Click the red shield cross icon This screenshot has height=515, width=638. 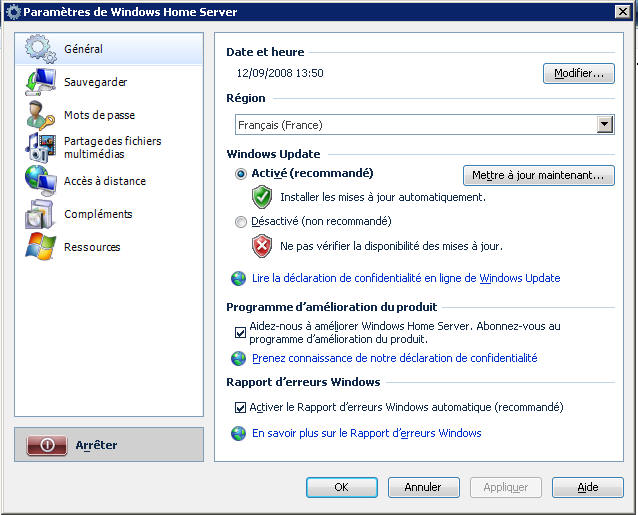pos(262,246)
